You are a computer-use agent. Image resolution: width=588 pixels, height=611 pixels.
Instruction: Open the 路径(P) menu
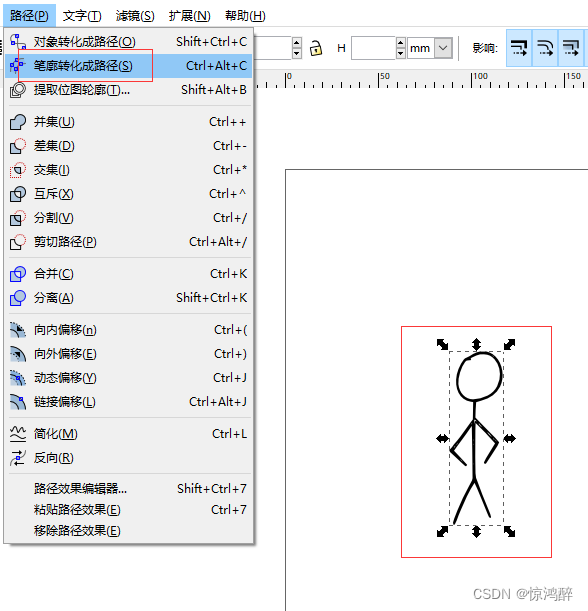coord(29,16)
